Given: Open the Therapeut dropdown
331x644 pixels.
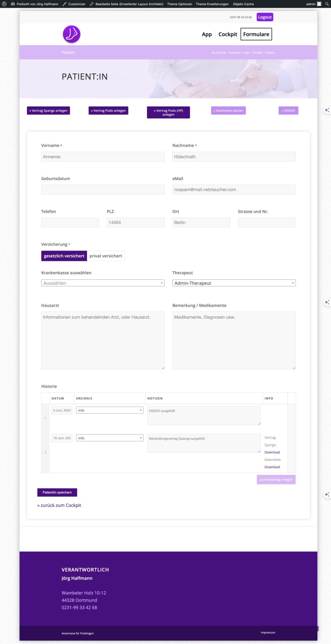Looking at the screenshot, I should pyautogui.click(x=234, y=283).
